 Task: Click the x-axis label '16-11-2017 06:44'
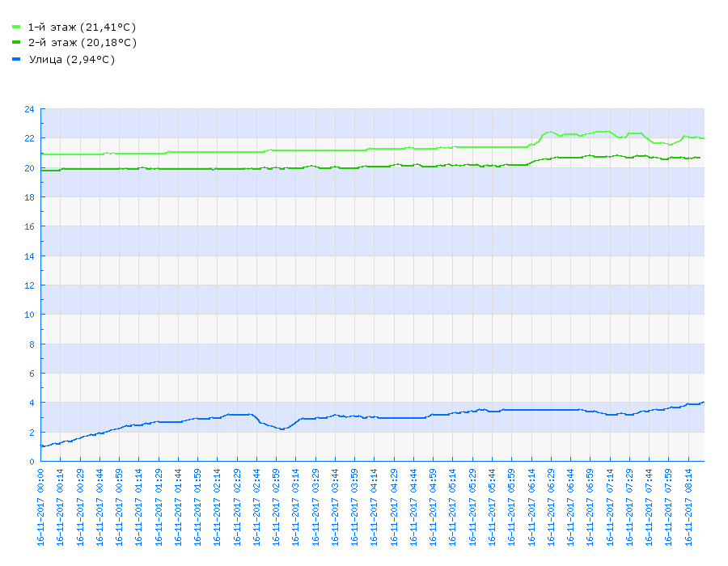570,507
